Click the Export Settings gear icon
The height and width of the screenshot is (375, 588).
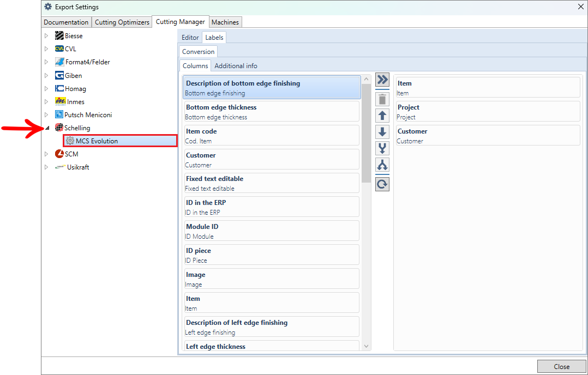pos(48,7)
